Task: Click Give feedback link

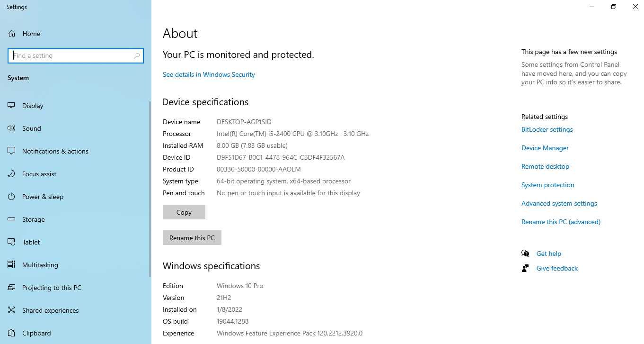Action: [557, 268]
